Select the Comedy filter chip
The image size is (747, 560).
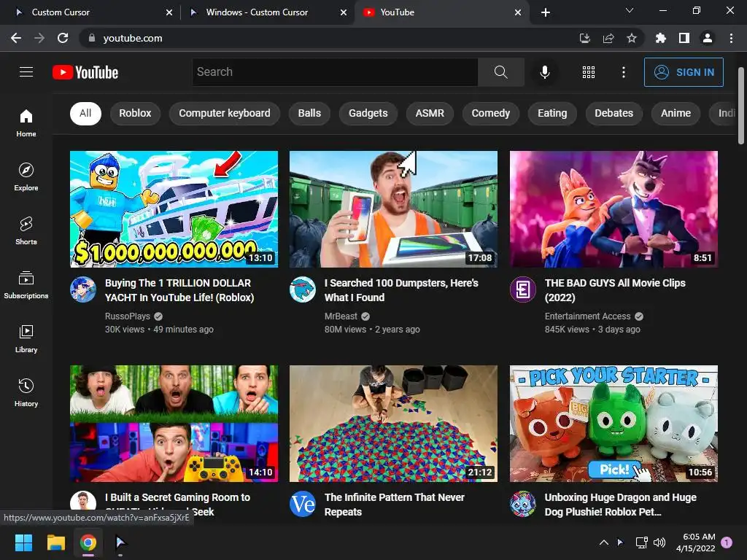[x=491, y=113]
